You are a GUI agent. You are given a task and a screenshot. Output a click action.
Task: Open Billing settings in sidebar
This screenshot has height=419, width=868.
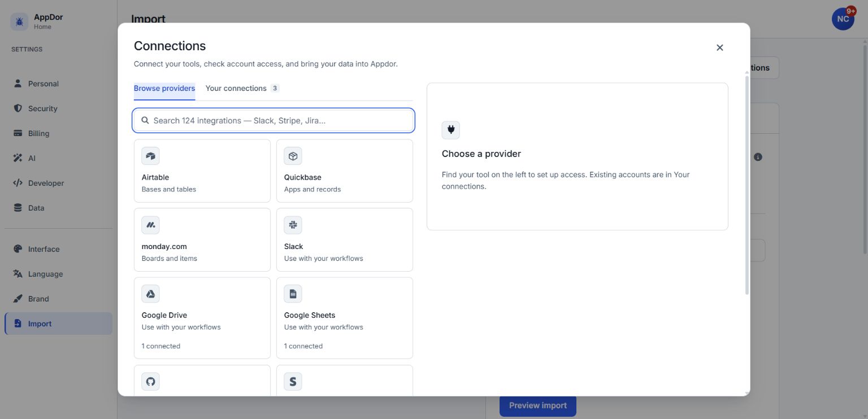tap(58, 133)
